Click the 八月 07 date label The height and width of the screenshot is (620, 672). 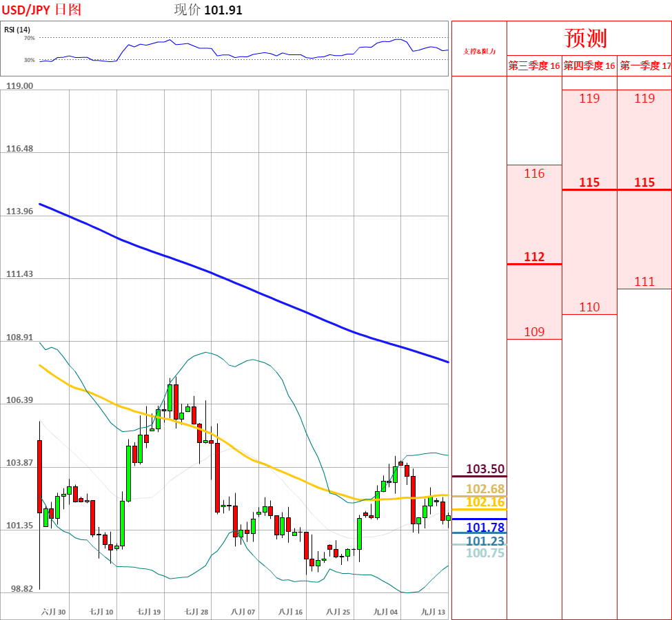[x=243, y=612]
